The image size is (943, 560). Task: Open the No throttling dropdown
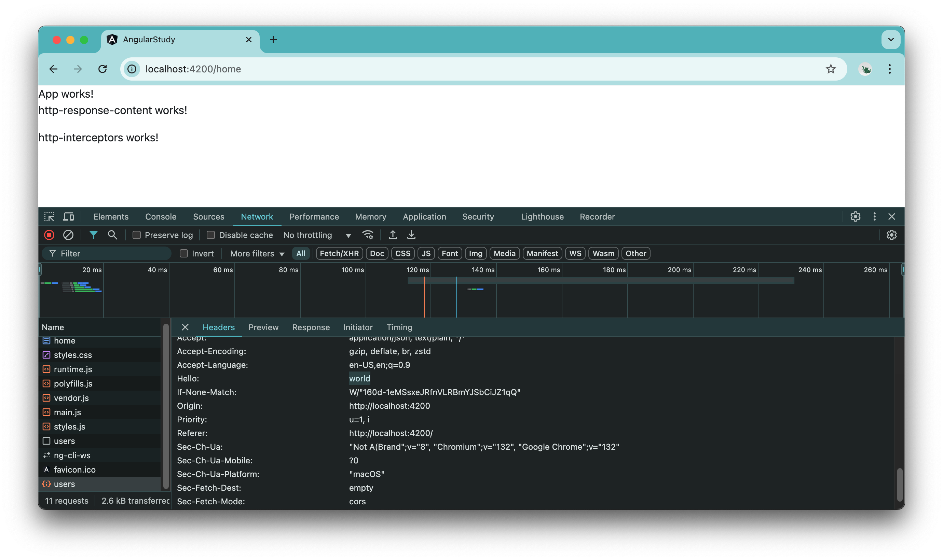317,235
